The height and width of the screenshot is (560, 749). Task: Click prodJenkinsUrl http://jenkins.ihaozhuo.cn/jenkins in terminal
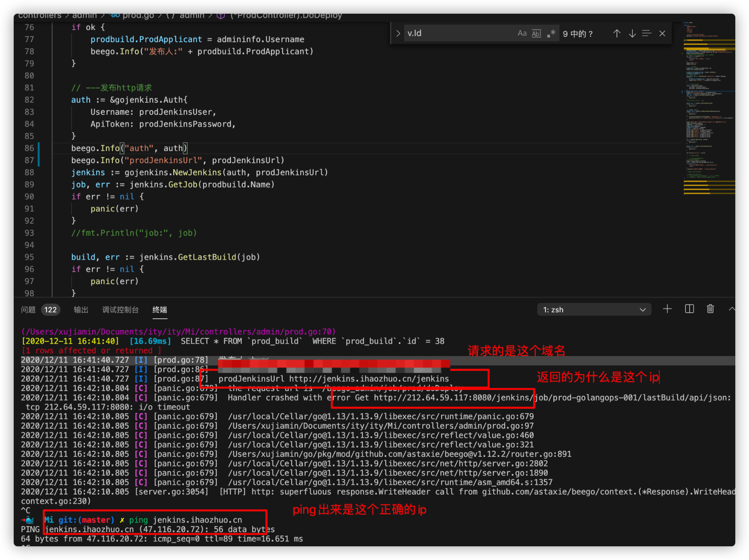[x=333, y=379]
